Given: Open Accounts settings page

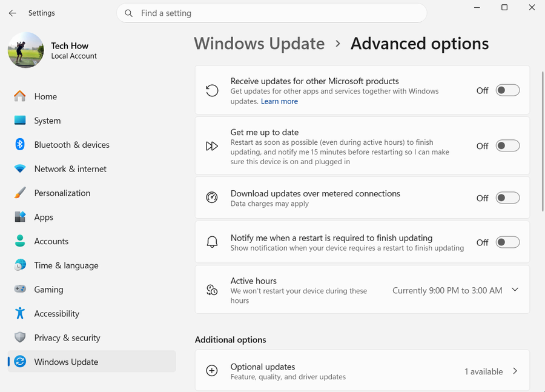Looking at the screenshot, I should (92, 241).
